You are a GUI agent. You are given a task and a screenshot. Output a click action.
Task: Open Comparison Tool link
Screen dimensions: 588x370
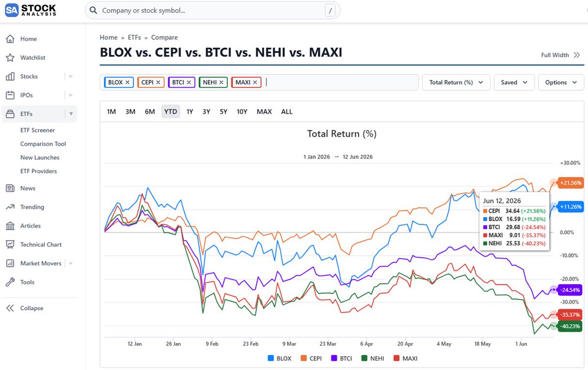tap(43, 144)
